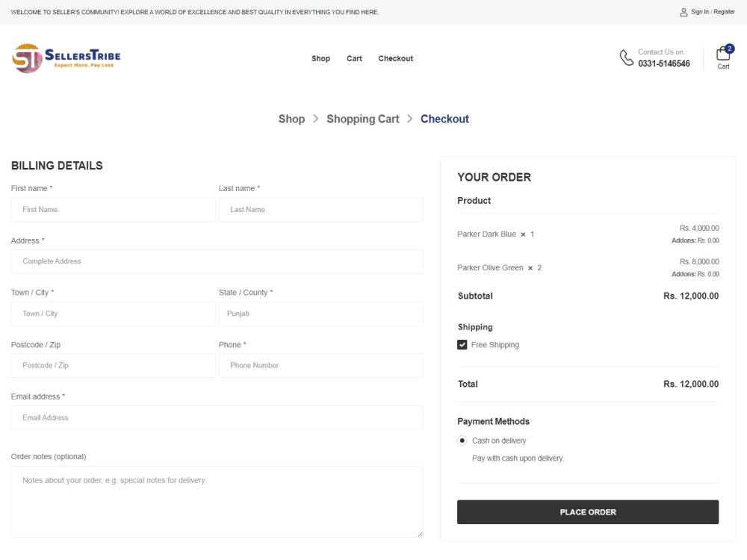Click the Free Shipping label
The height and width of the screenshot is (560, 747).
tap(495, 345)
